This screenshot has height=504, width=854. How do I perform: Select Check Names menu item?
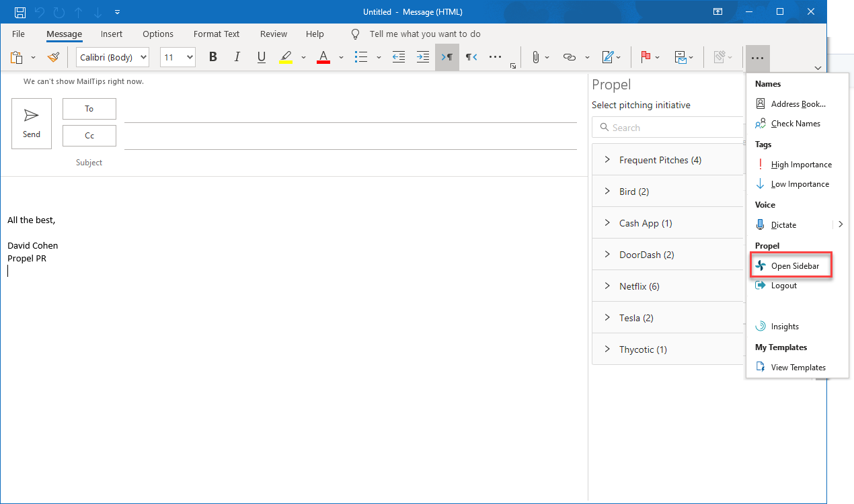tap(797, 124)
